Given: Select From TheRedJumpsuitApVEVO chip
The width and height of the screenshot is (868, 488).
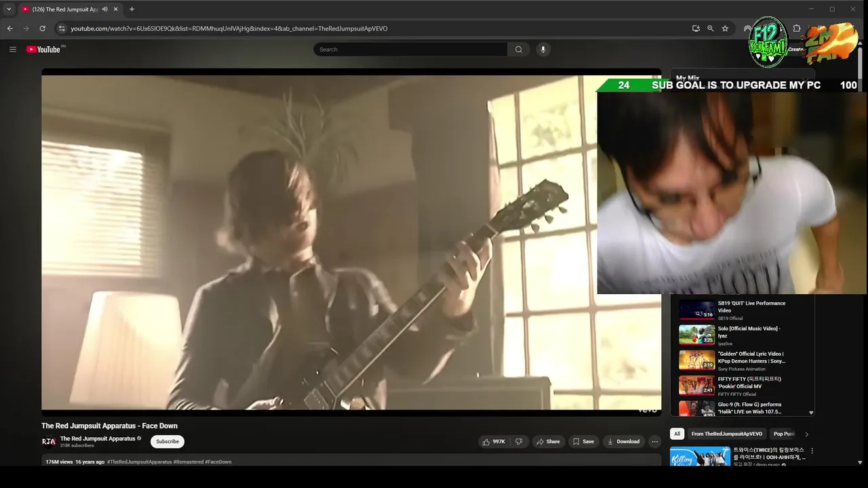Looking at the screenshot, I should pos(726,434).
